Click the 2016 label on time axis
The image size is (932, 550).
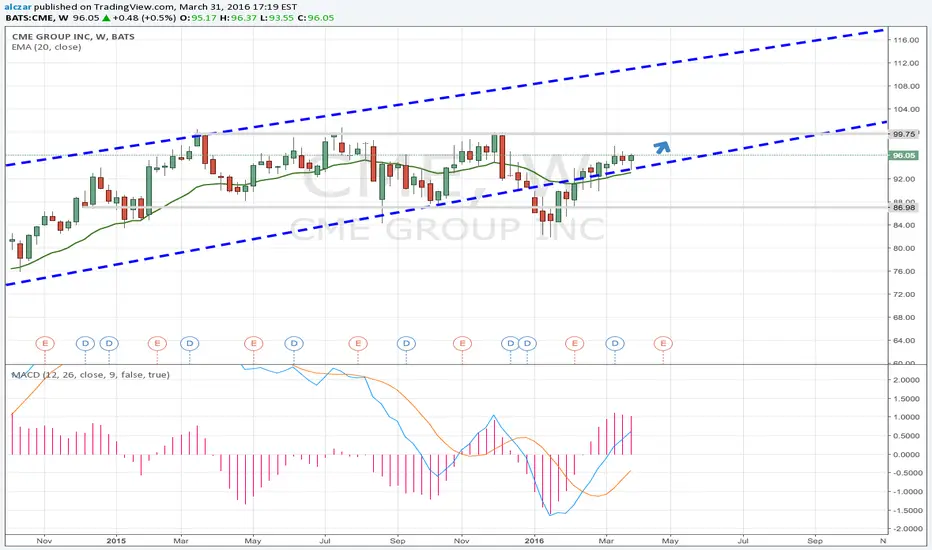pyautogui.click(x=534, y=540)
